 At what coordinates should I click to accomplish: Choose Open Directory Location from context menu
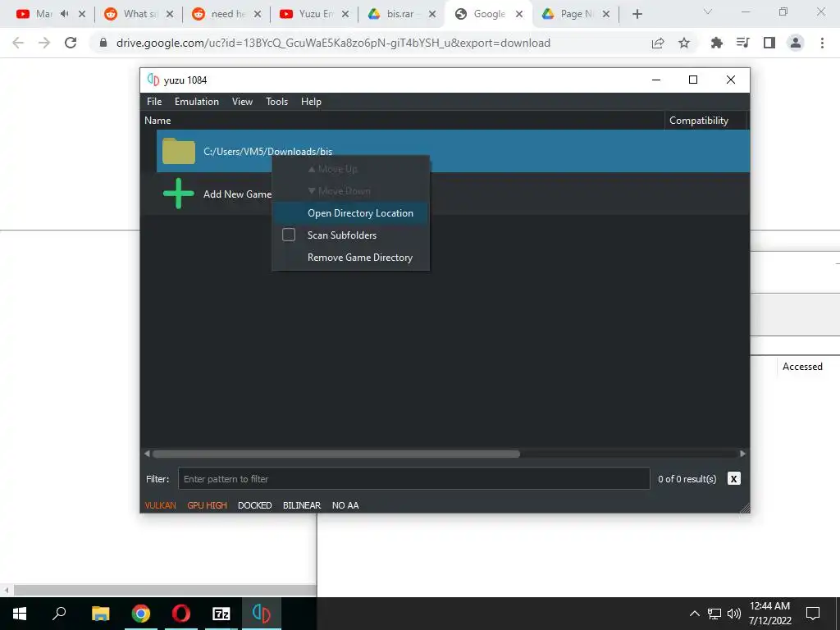351,212
